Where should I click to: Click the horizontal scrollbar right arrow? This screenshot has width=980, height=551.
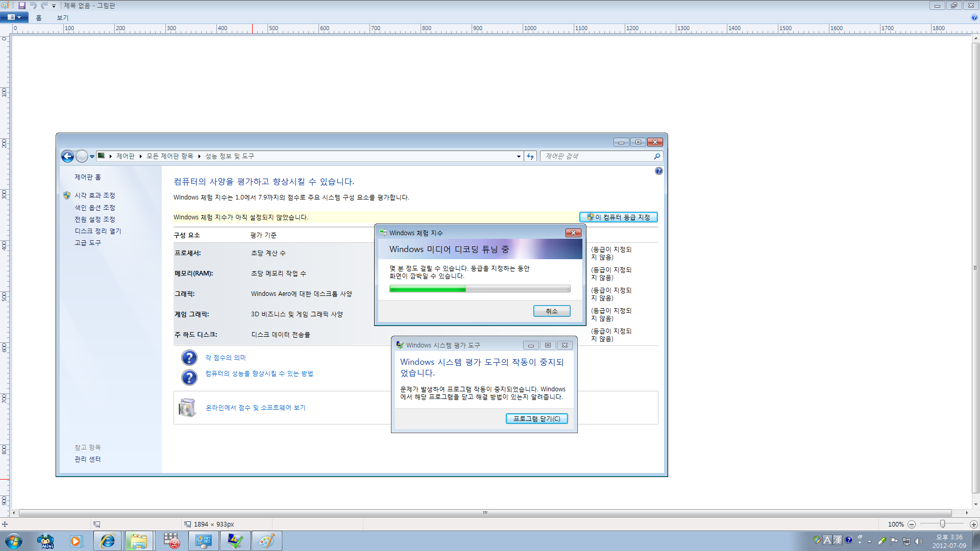[x=967, y=513]
